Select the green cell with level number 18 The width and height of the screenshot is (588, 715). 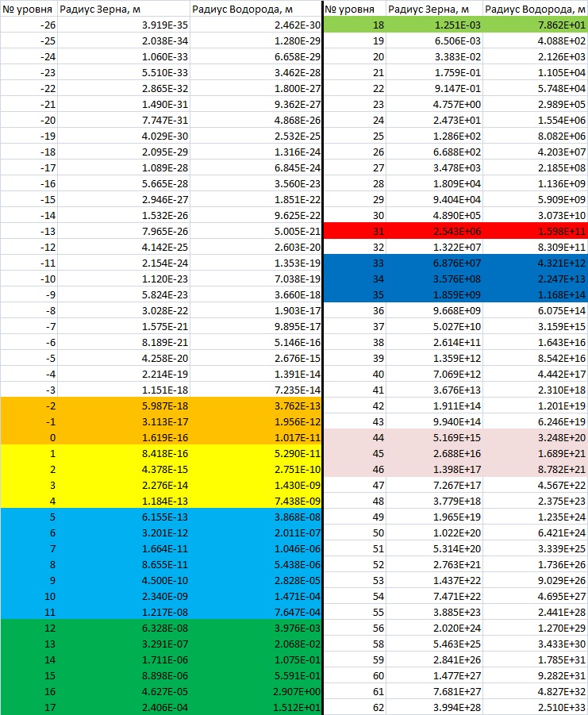click(354, 26)
